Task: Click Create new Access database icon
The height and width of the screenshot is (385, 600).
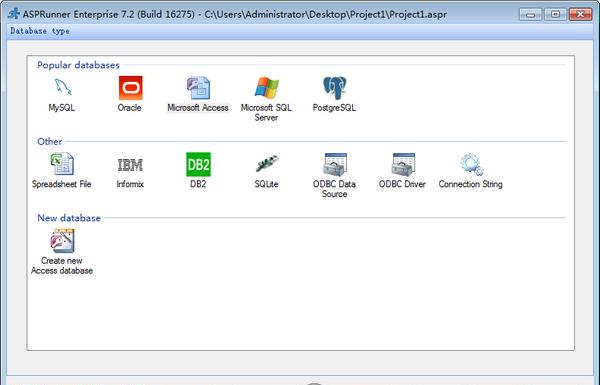Action: (62, 241)
